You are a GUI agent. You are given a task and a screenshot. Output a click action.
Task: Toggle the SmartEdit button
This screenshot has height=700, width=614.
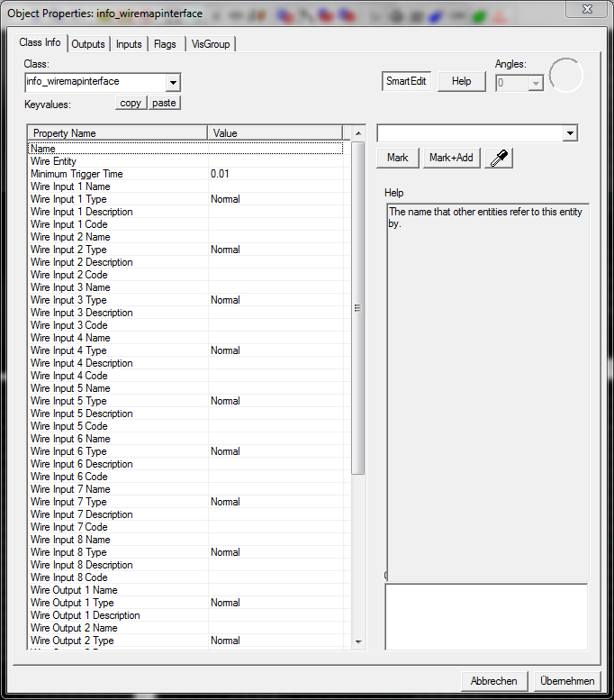click(x=406, y=81)
